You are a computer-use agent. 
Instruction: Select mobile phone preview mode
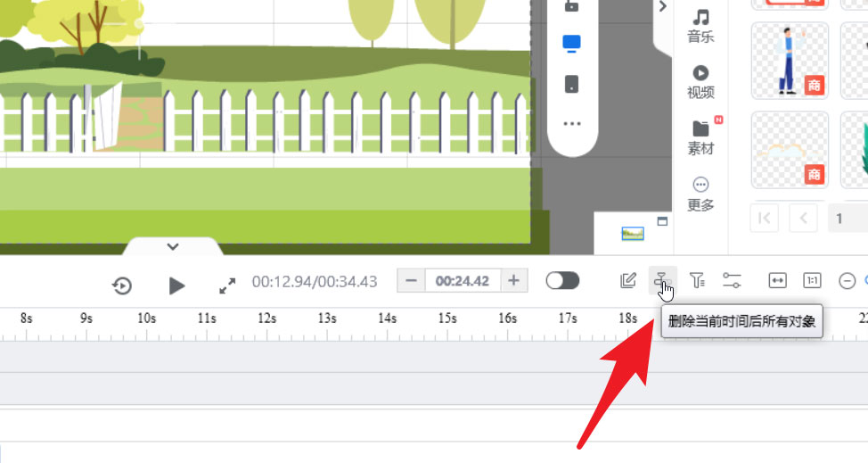pyautogui.click(x=571, y=84)
